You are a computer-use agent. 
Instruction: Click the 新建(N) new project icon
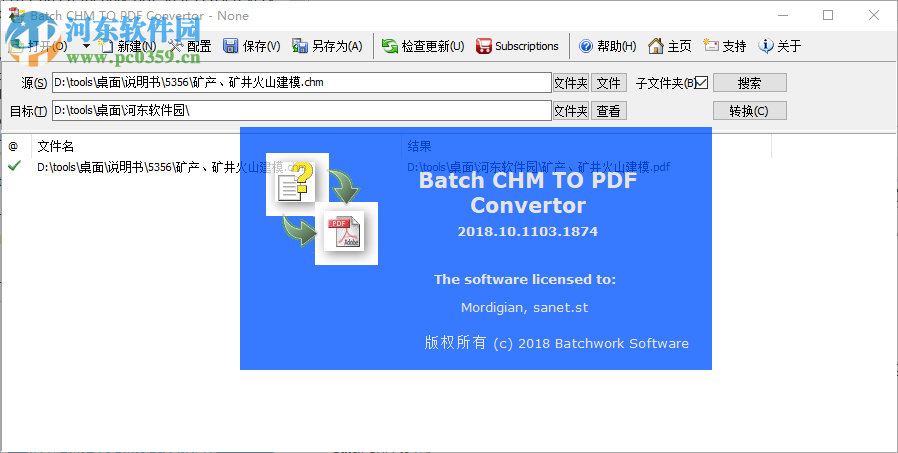pyautogui.click(x=107, y=46)
